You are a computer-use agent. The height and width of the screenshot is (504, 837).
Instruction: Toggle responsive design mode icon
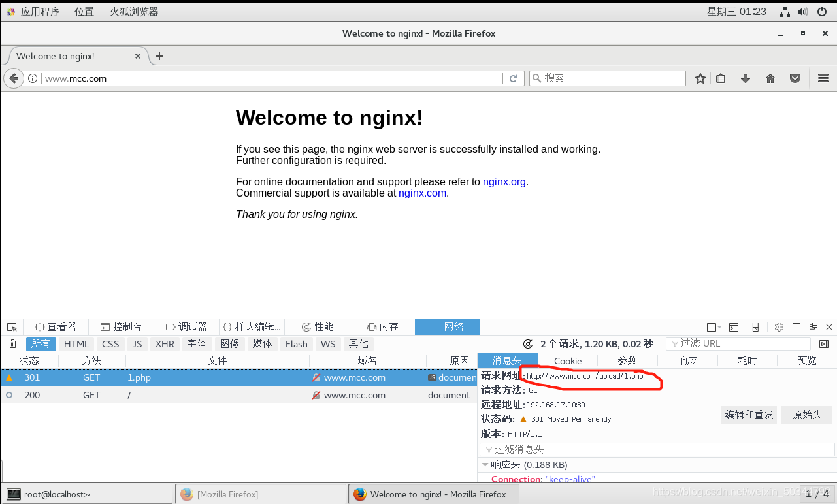755,327
